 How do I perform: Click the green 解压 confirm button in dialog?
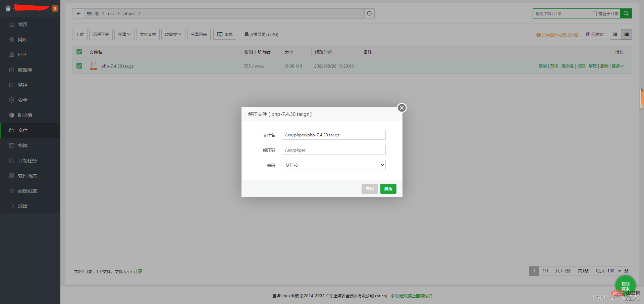click(x=388, y=189)
